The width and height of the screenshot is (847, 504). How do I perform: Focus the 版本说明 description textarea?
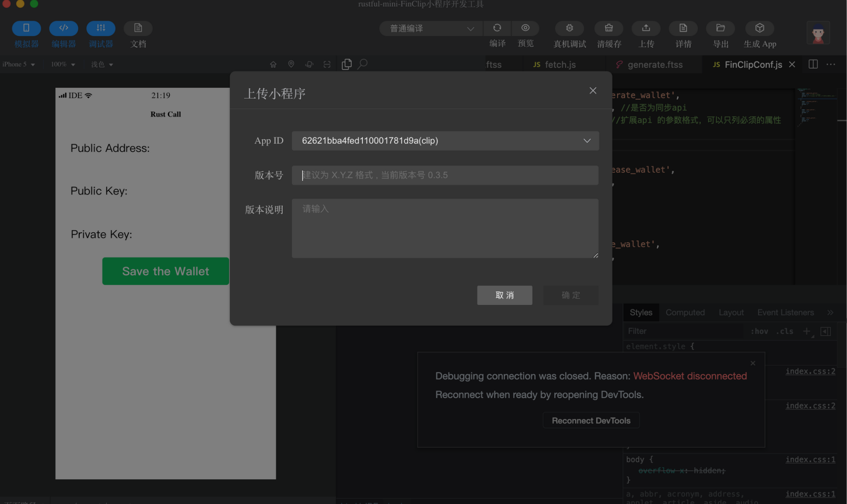[x=445, y=228]
